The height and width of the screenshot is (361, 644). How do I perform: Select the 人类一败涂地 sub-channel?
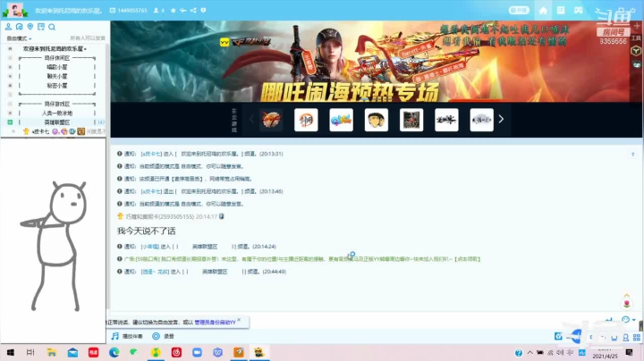57,113
